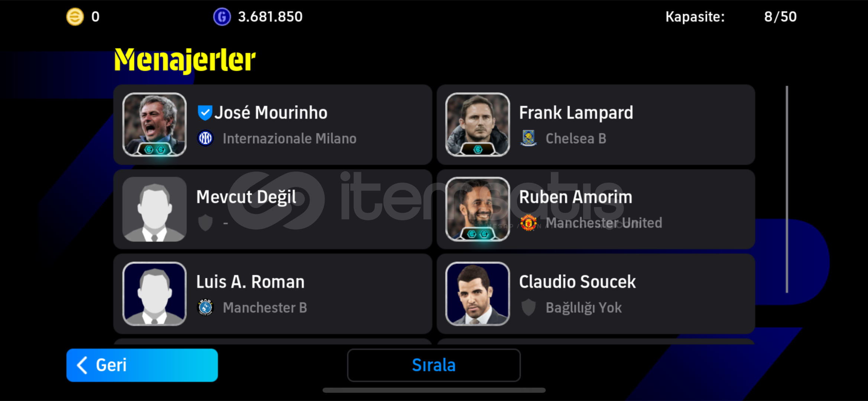Click the back chevron arrow on Geri
The height and width of the screenshot is (401, 868).
[82, 365]
